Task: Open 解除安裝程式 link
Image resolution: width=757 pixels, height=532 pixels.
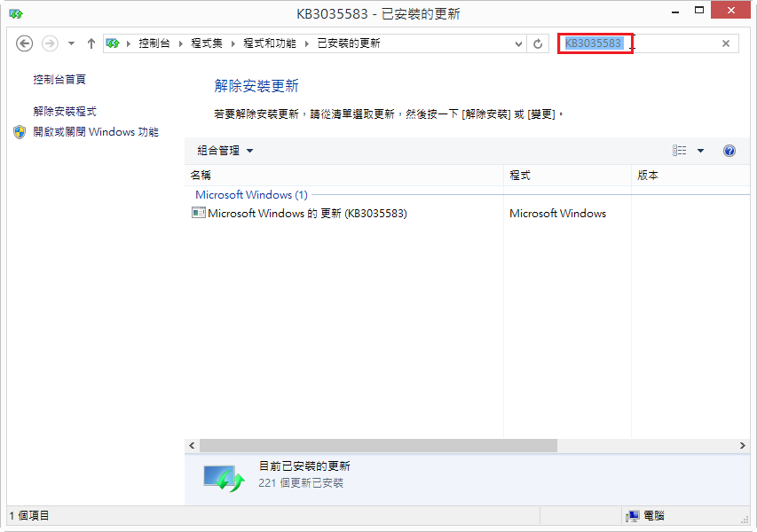Action: [x=65, y=112]
